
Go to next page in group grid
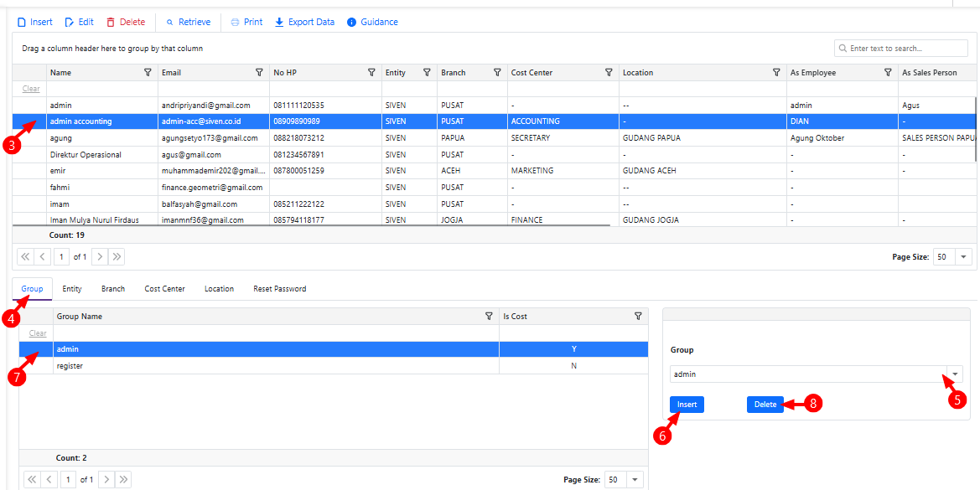106,479
